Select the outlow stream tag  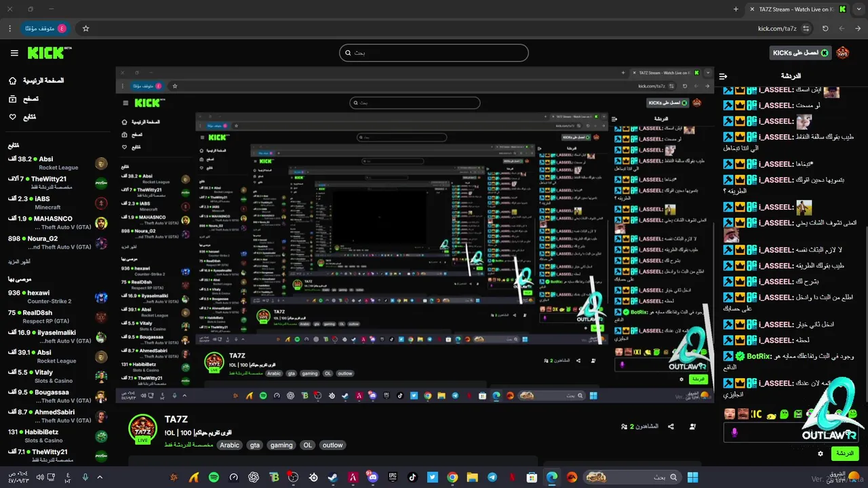click(333, 445)
